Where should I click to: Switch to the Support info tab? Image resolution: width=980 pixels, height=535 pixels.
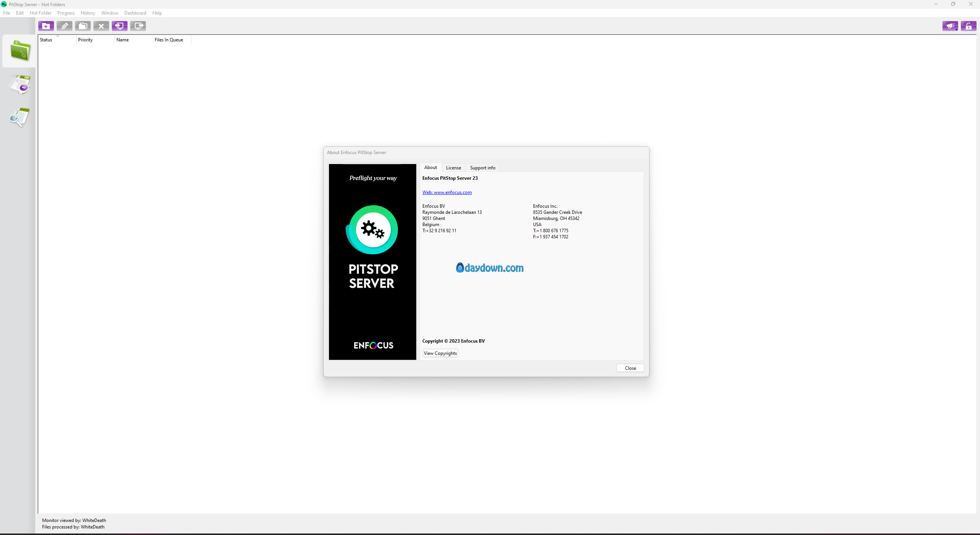(483, 168)
